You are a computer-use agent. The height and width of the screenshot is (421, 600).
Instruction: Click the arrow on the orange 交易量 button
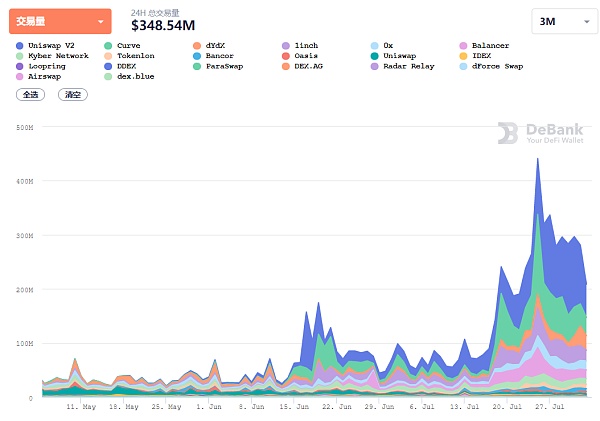click(100, 21)
